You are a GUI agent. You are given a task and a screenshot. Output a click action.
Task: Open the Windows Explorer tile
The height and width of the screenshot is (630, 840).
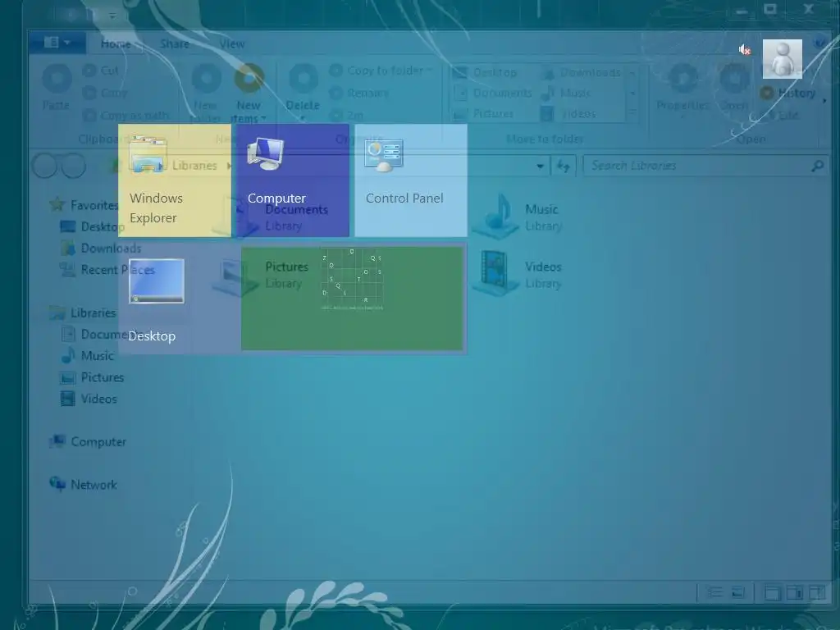175,180
